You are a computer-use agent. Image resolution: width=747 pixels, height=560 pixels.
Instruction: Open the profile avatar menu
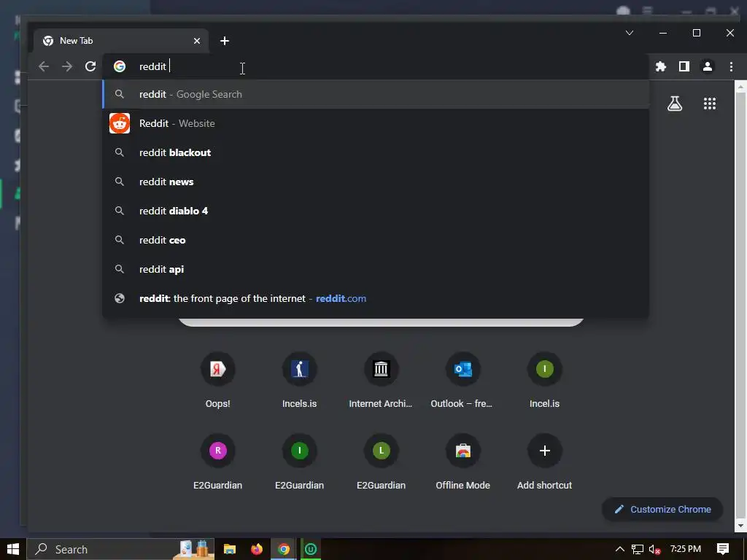point(708,66)
